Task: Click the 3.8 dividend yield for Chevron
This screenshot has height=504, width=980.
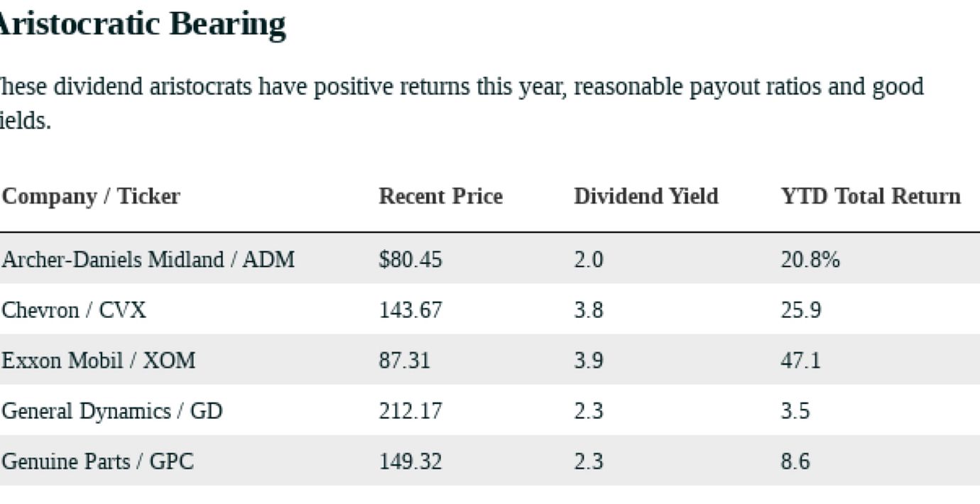Action: point(588,310)
